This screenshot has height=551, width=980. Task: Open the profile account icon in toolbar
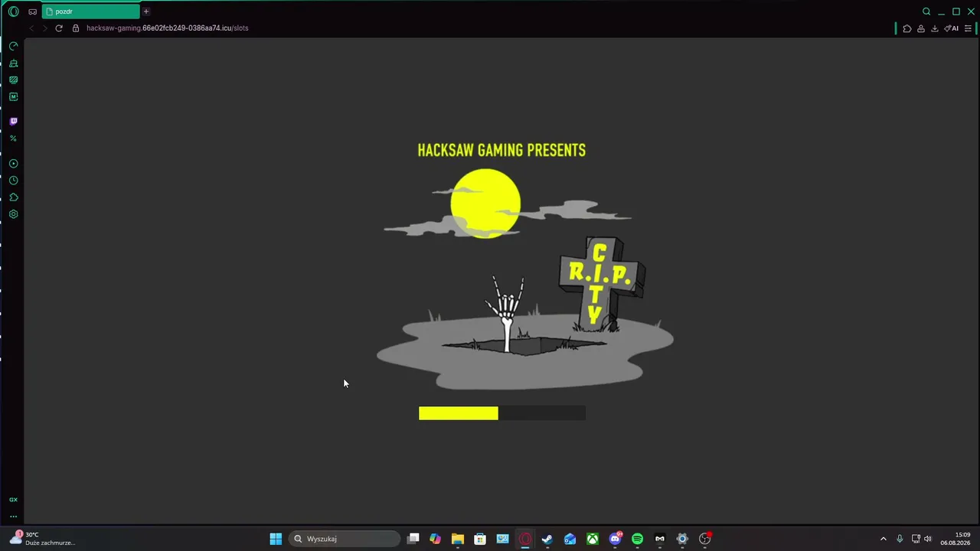pos(921,28)
